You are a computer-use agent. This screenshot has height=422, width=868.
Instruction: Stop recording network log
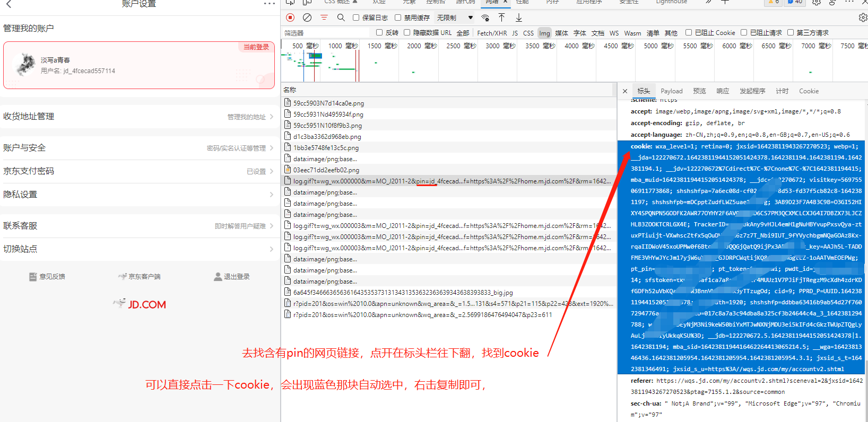[x=290, y=17]
